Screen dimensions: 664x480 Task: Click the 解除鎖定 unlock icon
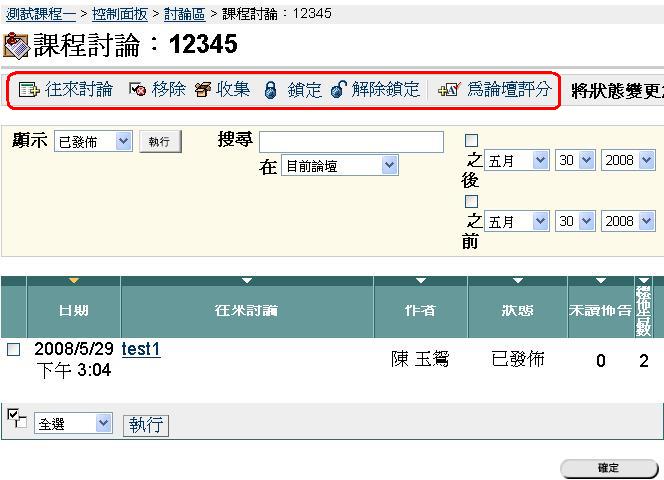[338, 90]
